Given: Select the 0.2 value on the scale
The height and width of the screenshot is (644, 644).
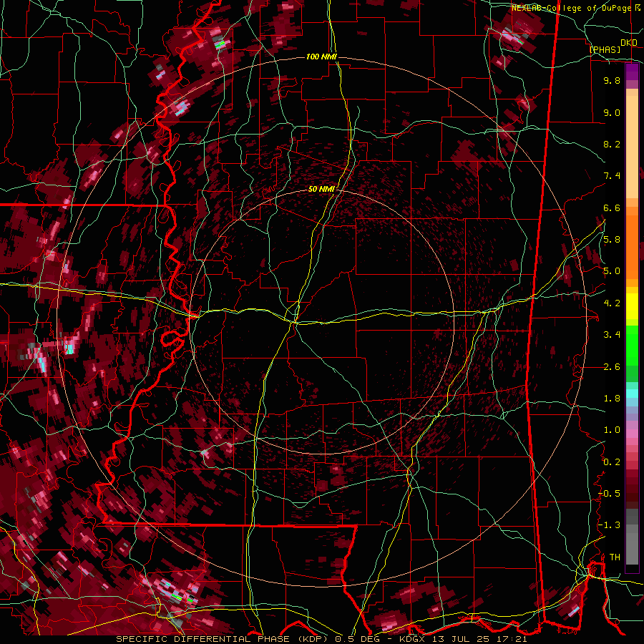Looking at the screenshot, I should [612, 462].
